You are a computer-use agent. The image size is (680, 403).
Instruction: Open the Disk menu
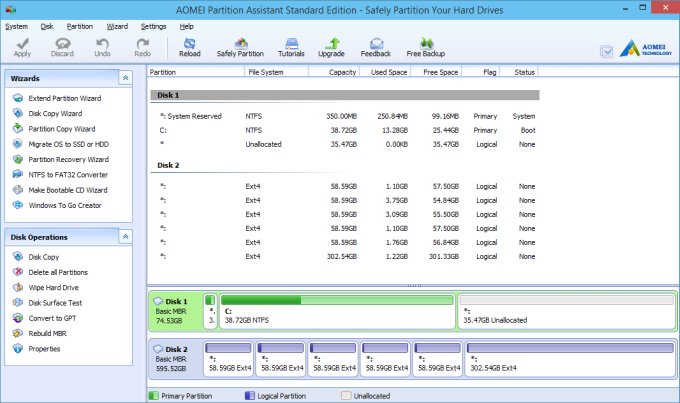coord(47,26)
